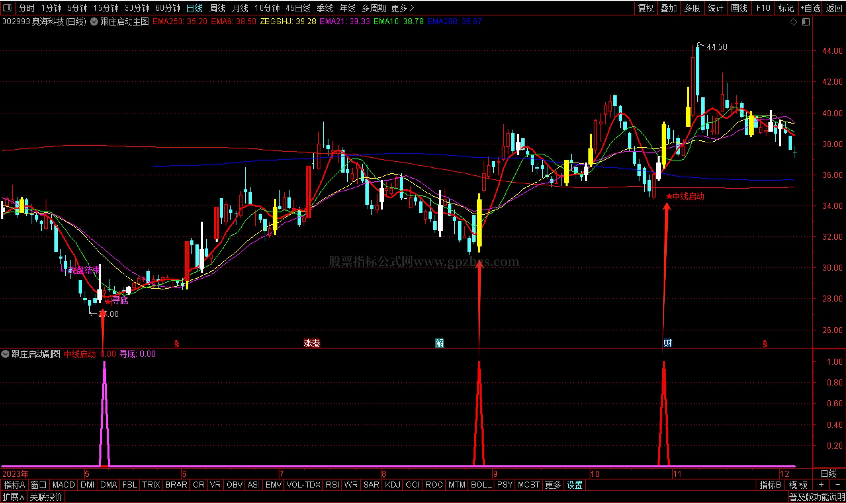This screenshot has height=504, width=846.
Task: Click the 叠加 overlay button
Action: tap(669, 8)
